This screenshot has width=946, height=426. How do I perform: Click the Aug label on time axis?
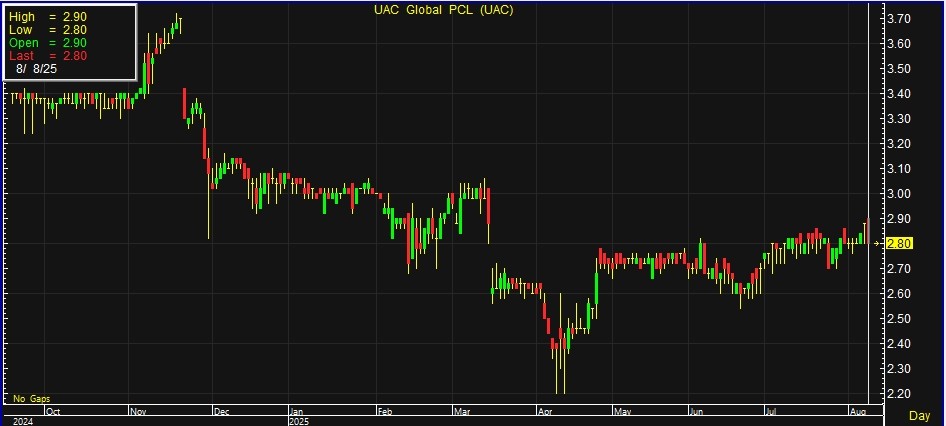pos(857,412)
